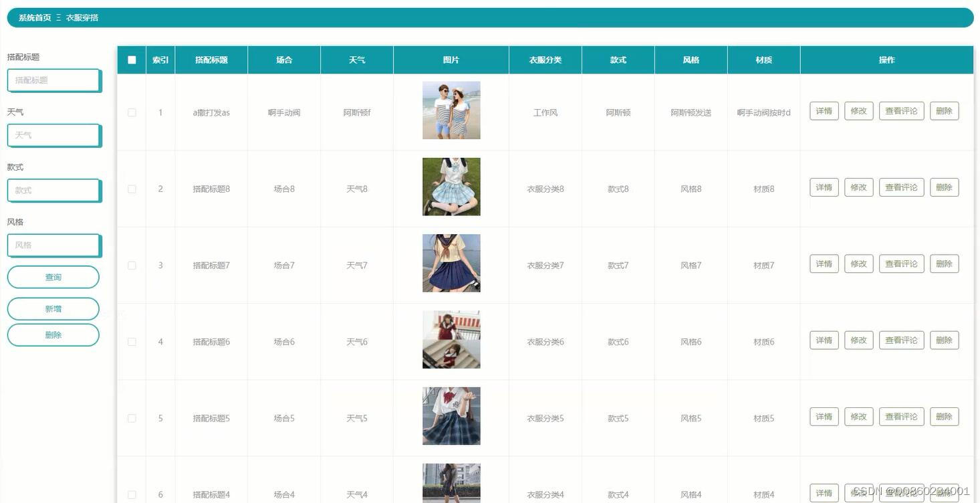Click 修改 for row 搭配标题8
This screenshot has height=503, width=980.
pos(858,187)
